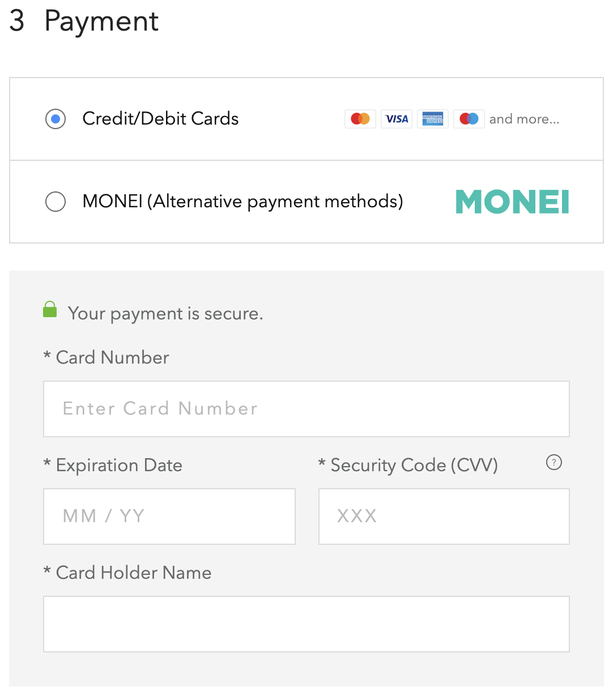This screenshot has width=613, height=700.
Task: Click the Mastercard logo icon
Action: 360,119
